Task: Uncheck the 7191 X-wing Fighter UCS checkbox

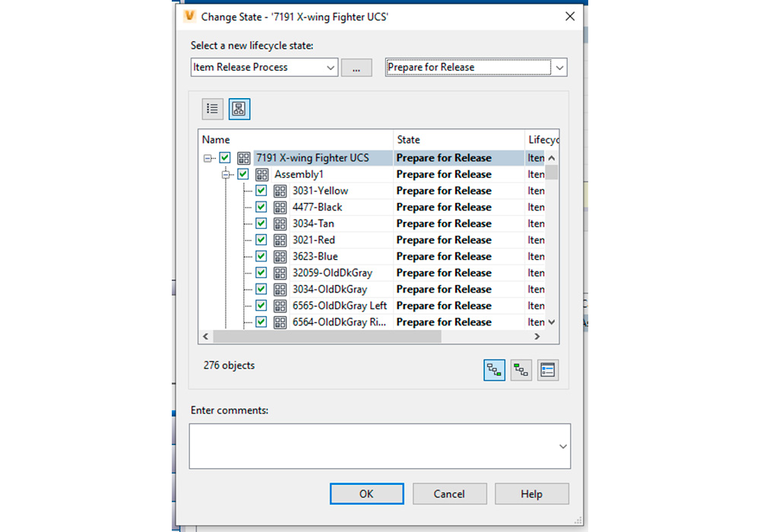Action: (224, 157)
